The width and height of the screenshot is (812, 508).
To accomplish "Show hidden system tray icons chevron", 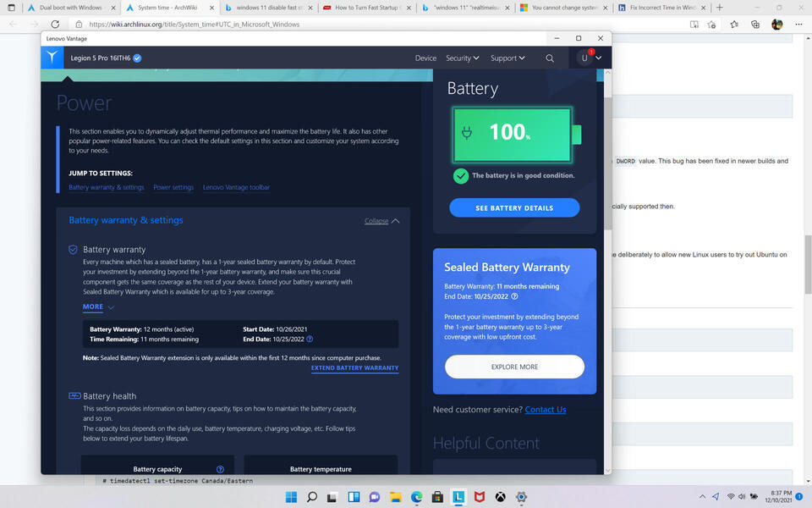I will pos(702,497).
